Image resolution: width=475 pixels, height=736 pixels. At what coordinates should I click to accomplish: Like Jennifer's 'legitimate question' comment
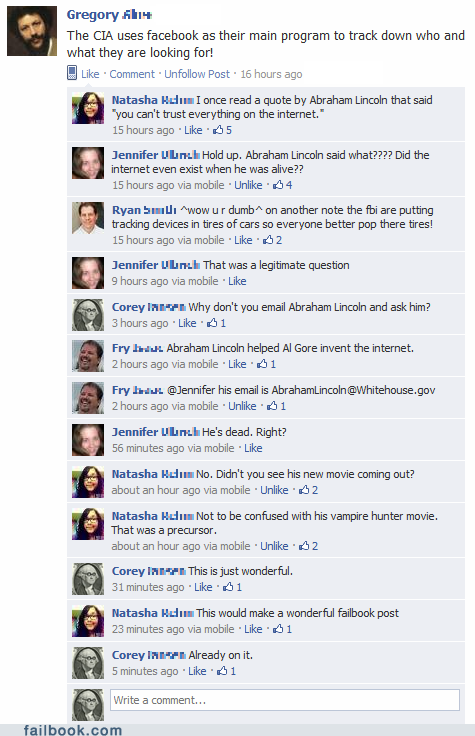[x=237, y=281]
